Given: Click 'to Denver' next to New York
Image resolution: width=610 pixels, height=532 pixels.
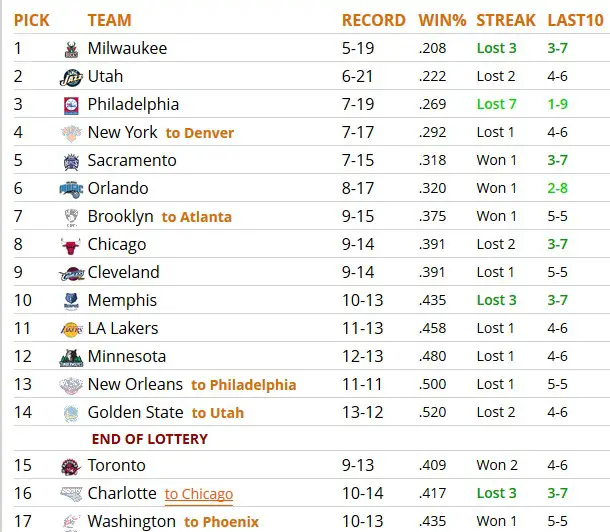Looking at the screenshot, I should pos(200,133).
